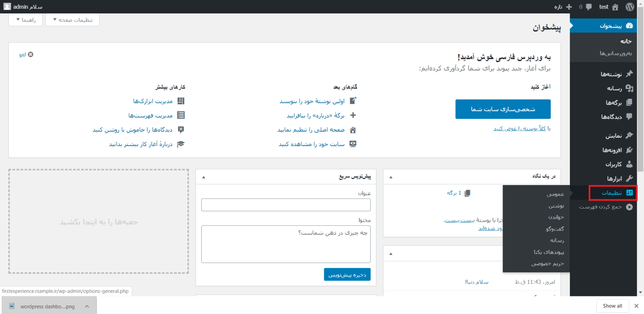Image resolution: width=644 pixels, height=314 pixels.
Task: Select پیوندهای یکتا in settings submenu
Action: (x=549, y=252)
